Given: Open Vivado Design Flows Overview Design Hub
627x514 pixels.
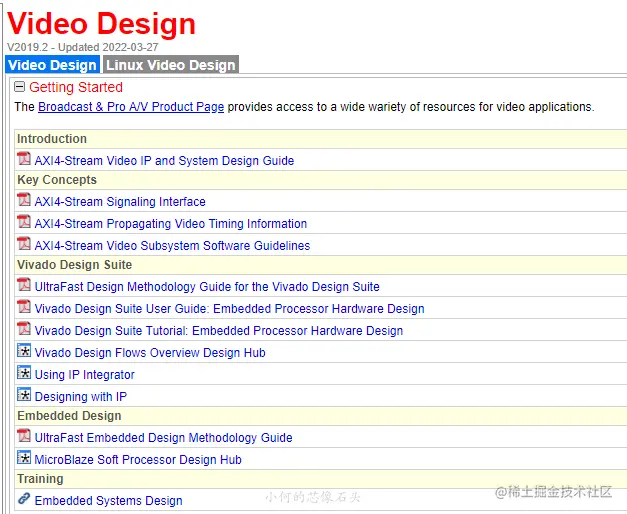Looking at the screenshot, I should [x=150, y=353].
